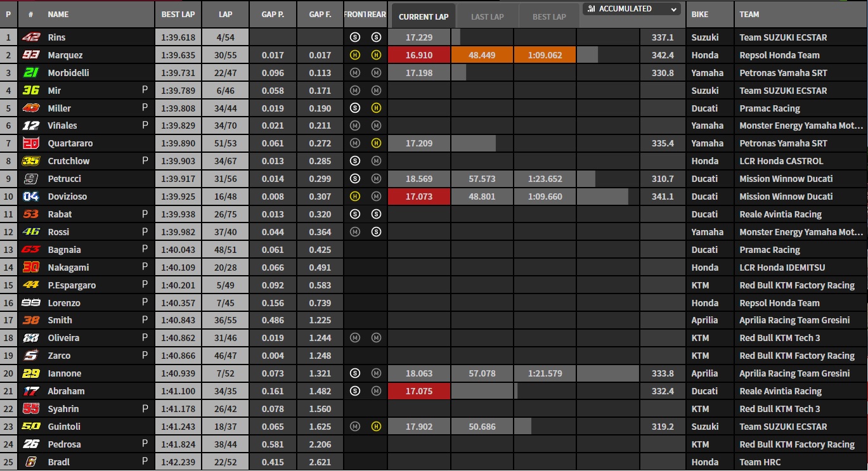
Task: Click Dovizioso's accumulated progress bar
Action: click(x=602, y=197)
